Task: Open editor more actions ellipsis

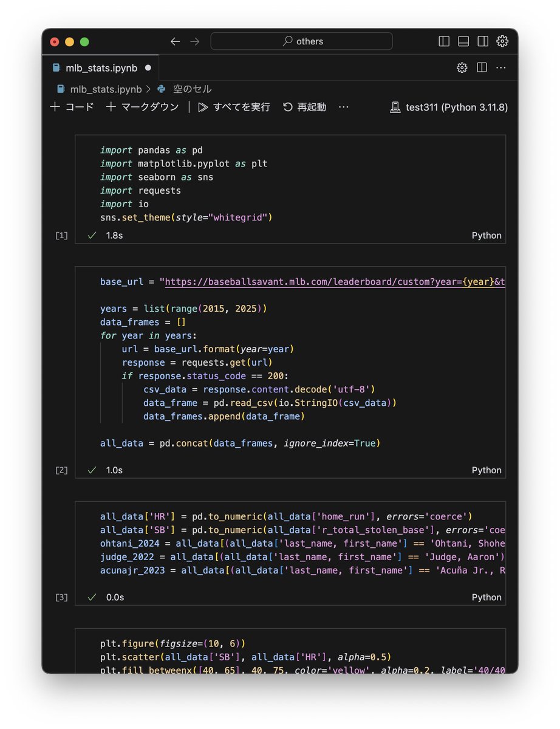Action: point(501,67)
